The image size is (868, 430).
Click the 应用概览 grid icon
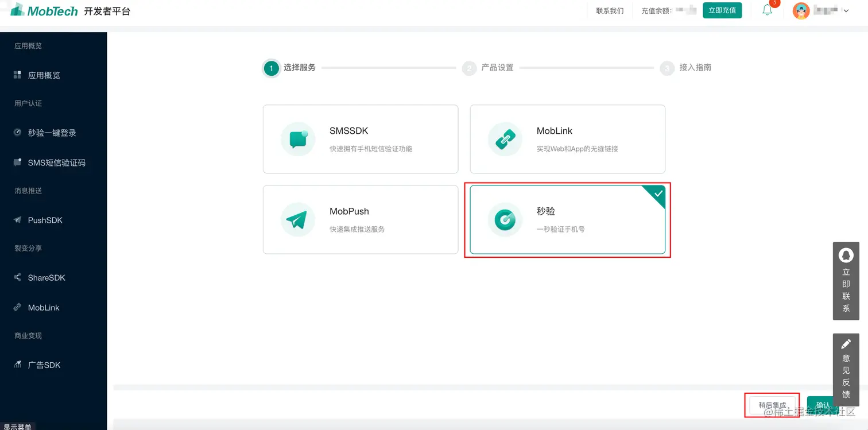tap(17, 75)
